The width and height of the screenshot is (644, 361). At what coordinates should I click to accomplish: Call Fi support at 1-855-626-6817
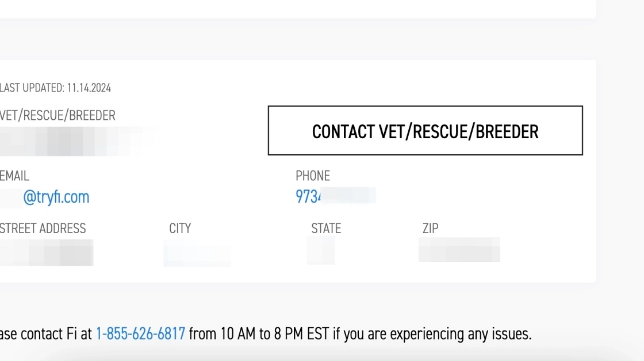click(x=140, y=333)
